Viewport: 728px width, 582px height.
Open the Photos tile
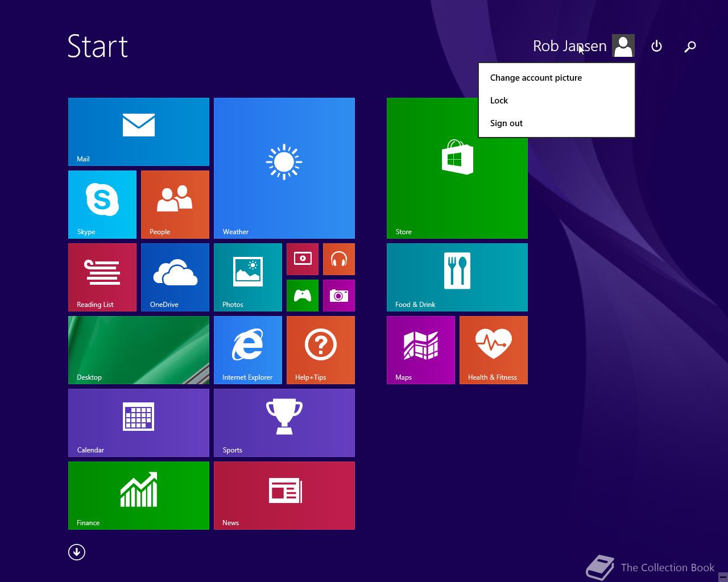[248, 277]
